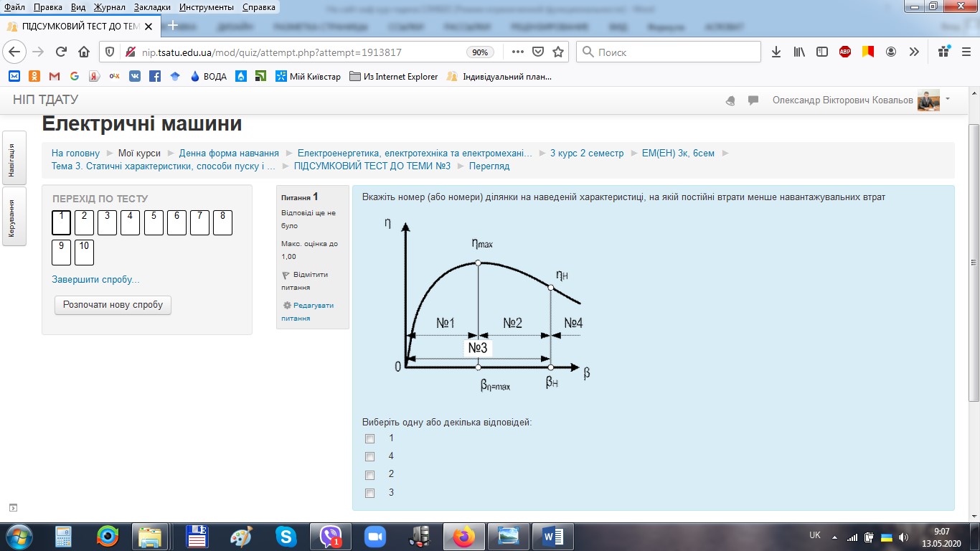The height and width of the screenshot is (551, 980).
Task: Expand the user account menu arrow
Action: [x=948, y=98]
